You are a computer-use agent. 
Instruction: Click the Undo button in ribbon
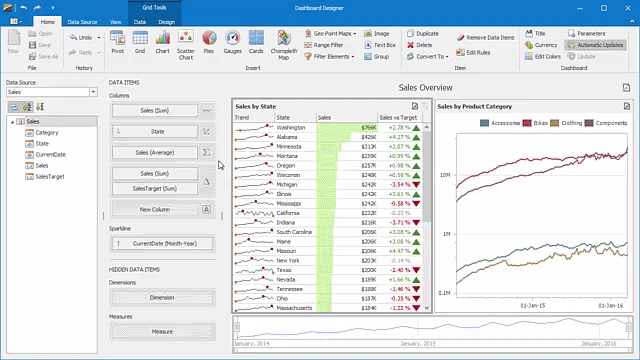pos(81,37)
